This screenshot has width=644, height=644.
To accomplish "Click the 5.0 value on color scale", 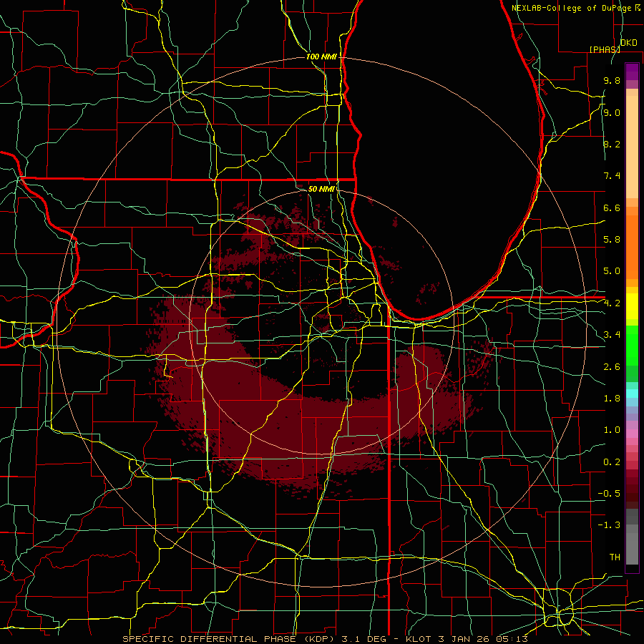I will tap(612, 271).
